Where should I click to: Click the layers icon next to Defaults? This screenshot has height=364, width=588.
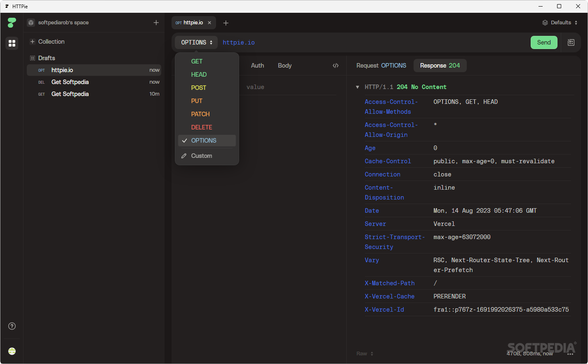coord(545,23)
